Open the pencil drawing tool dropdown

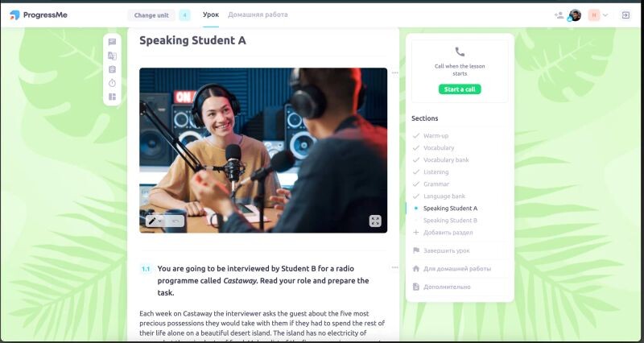[x=155, y=221]
